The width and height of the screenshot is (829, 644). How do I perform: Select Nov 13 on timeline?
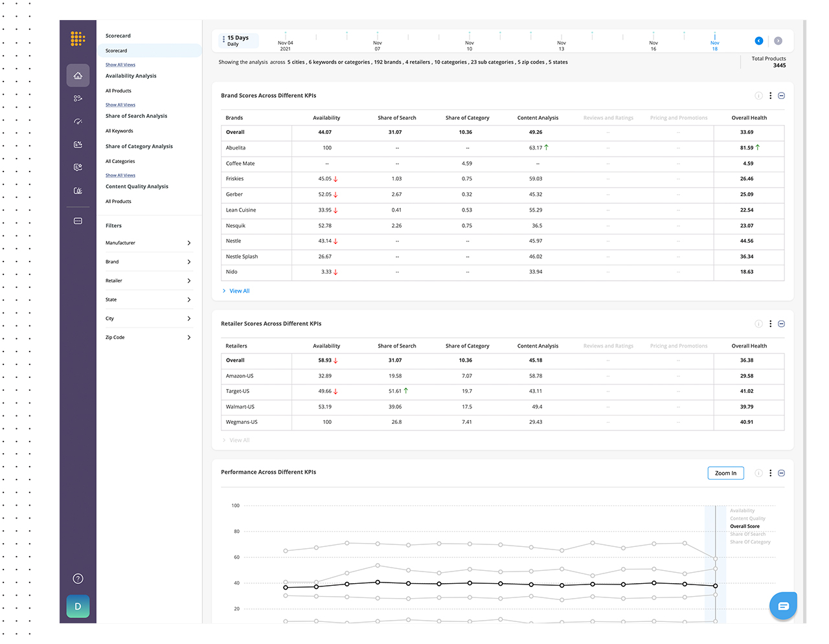tap(562, 45)
